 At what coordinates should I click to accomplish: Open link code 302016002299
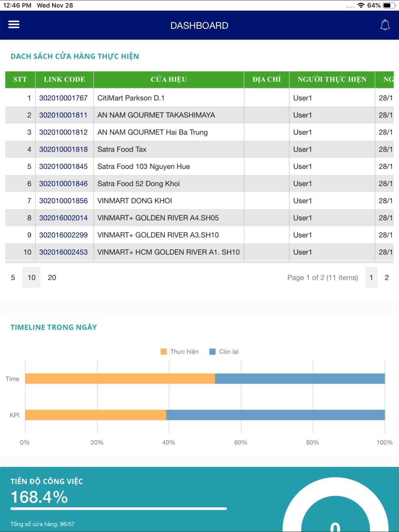(63, 235)
